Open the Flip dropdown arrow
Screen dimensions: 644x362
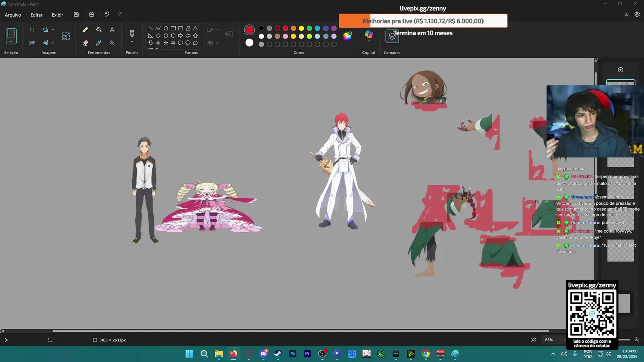[x=53, y=43]
